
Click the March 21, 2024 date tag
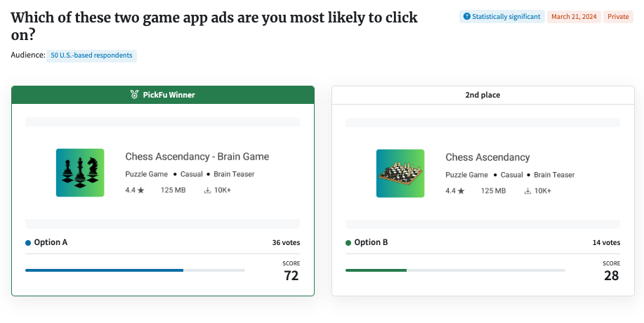(574, 16)
